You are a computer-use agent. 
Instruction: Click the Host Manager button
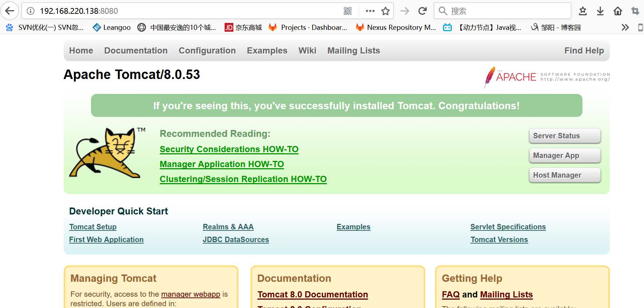pos(565,175)
